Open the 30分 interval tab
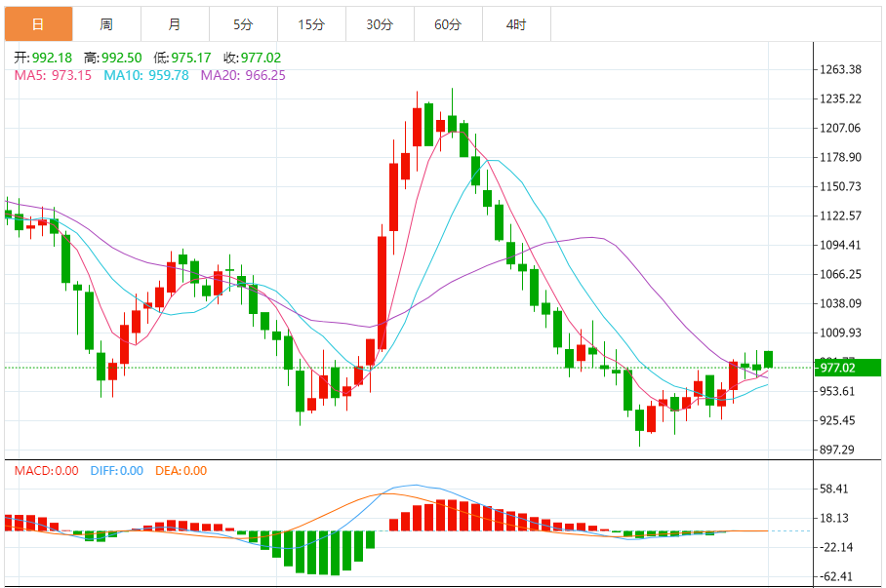 [x=381, y=24]
